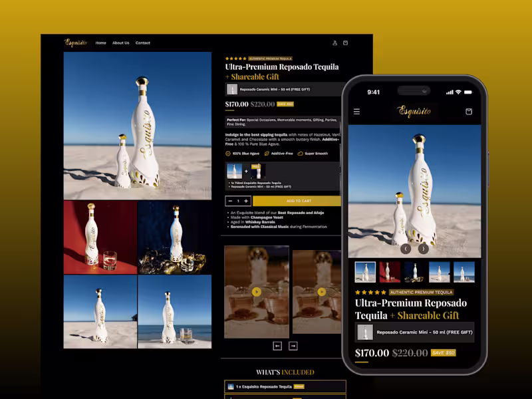Open the About Us menu item

(x=121, y=43)
